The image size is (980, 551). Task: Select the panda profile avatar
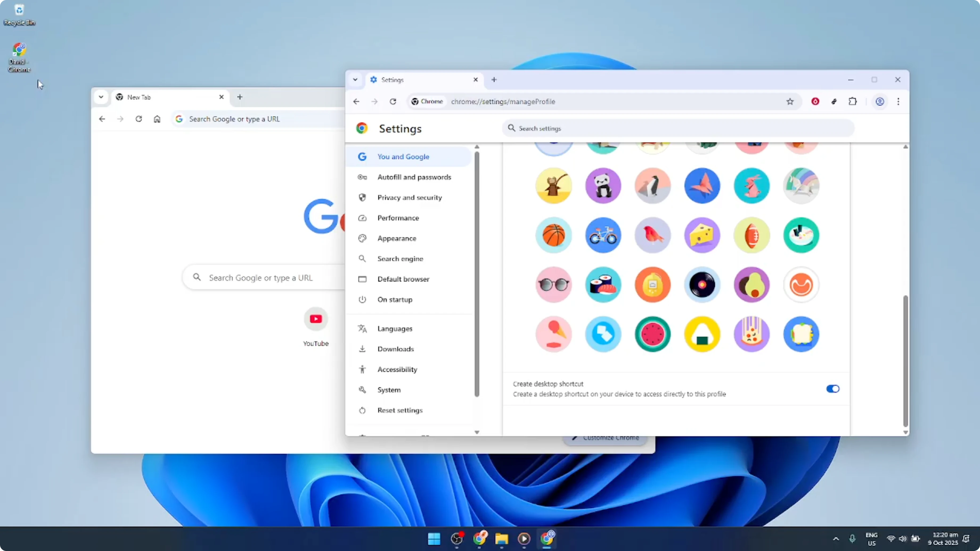[x=603, y=186]
